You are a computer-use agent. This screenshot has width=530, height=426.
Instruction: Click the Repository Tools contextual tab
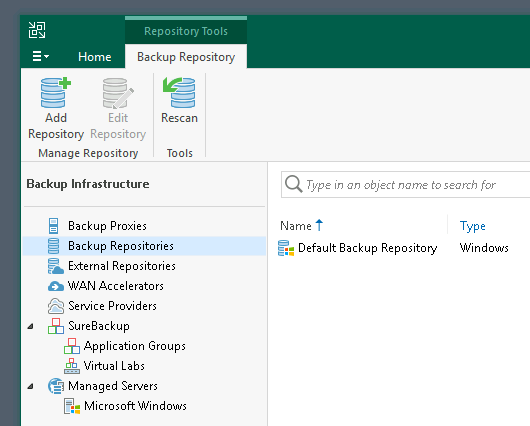[x=186, y=31]
